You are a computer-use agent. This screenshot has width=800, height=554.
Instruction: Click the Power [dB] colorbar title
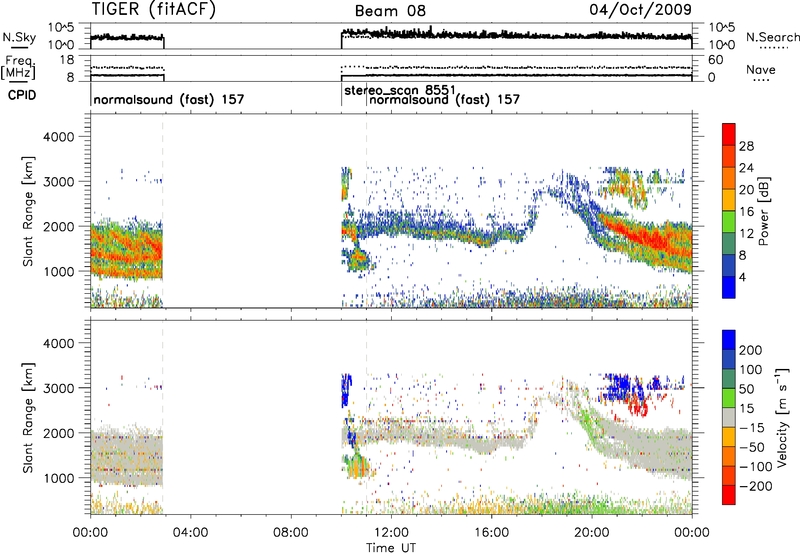tap(763, 211)
